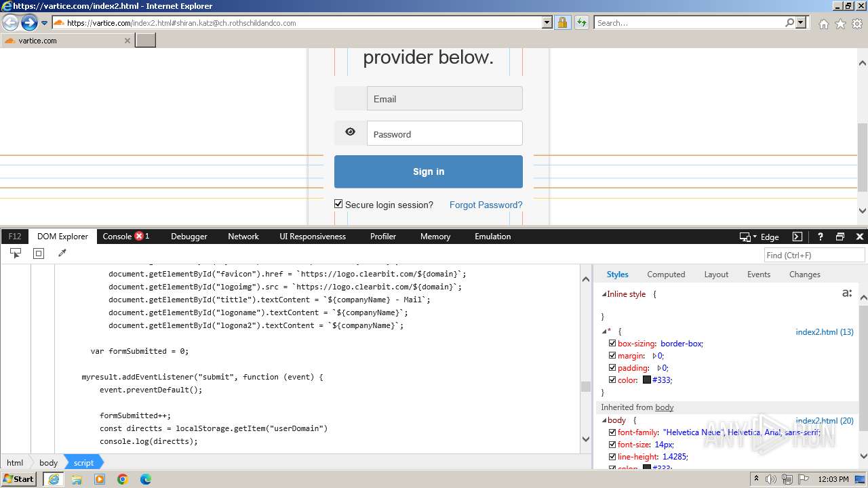Image resolution: width=868 pixels, height=488 pixels.
Task: Open the address bar history dropdown
Action: 547,22
